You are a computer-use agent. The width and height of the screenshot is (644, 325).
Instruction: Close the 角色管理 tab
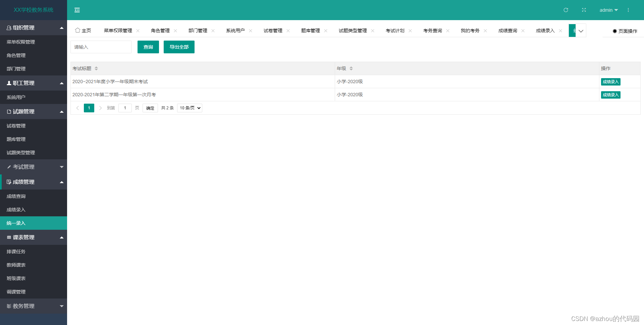coord(175,31)
